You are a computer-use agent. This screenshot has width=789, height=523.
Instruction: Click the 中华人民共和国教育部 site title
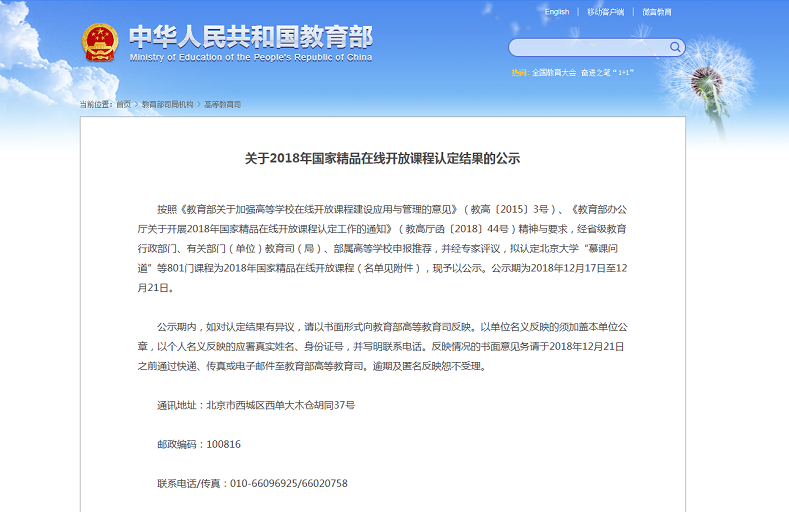(x=251, y=36)
